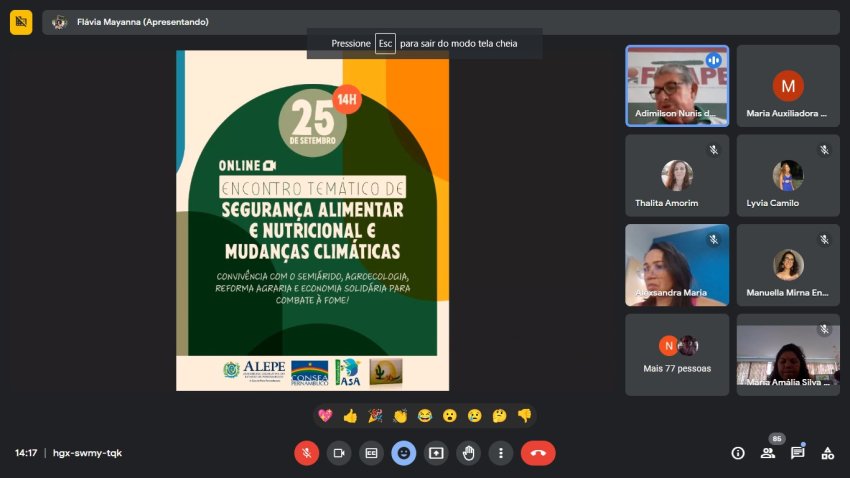
Task: Turn on closed captions
Action: pyautogui.click(x=371, y=453)
